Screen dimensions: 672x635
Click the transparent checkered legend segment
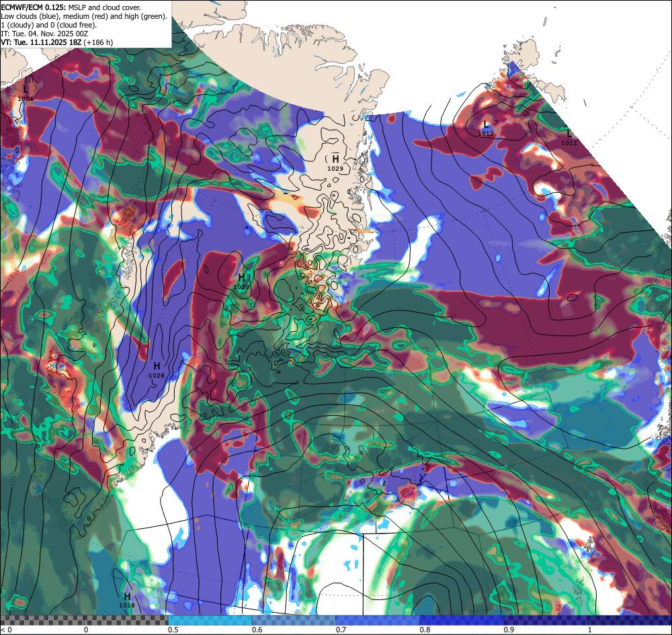[x=84, y=620]
